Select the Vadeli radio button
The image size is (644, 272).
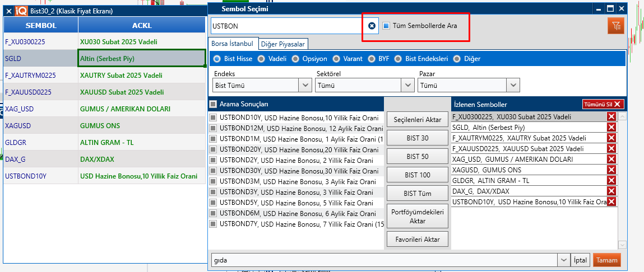pyautogui.click(x=262, y=59)
